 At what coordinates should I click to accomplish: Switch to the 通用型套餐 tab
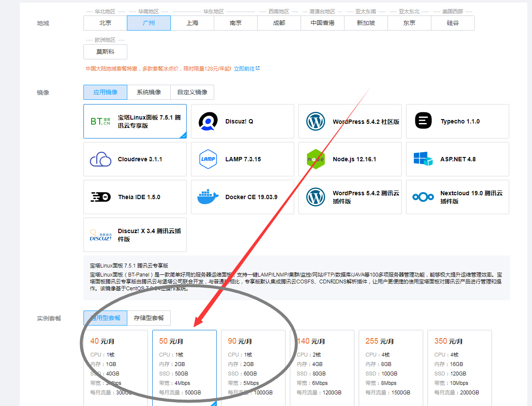[105, 318]
